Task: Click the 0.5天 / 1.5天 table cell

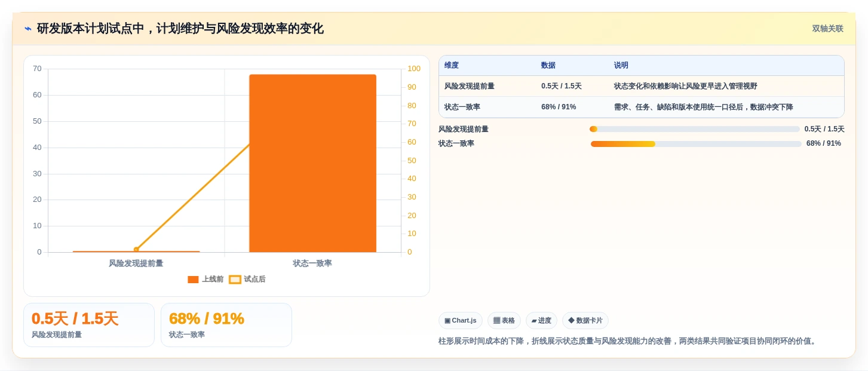Action: (x=562, y=86)
